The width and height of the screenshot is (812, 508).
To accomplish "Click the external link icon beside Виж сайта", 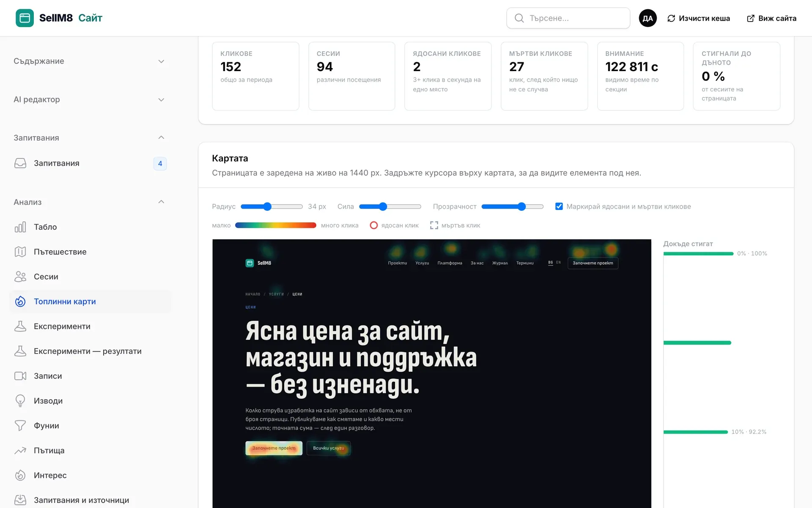I will point(751,18).
